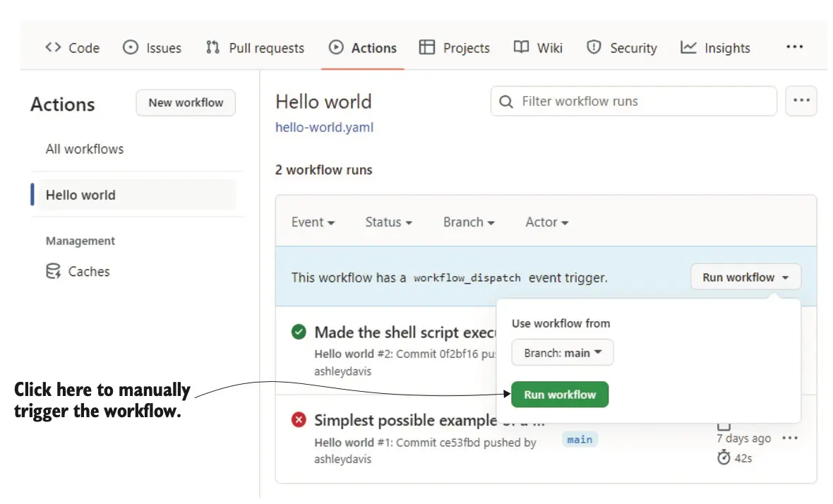833x504 pixels.
Task: Switch to the Pull requests tab
Action: (255, 48)
